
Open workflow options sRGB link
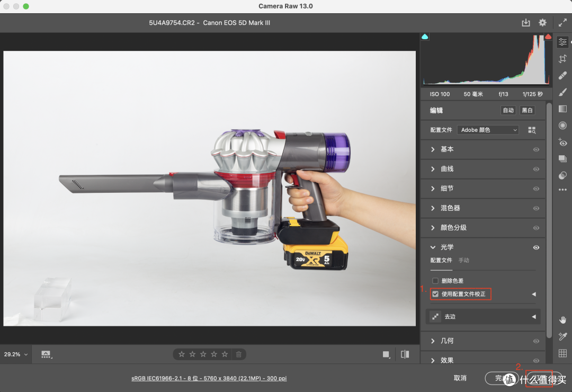(x=209, y=378)
